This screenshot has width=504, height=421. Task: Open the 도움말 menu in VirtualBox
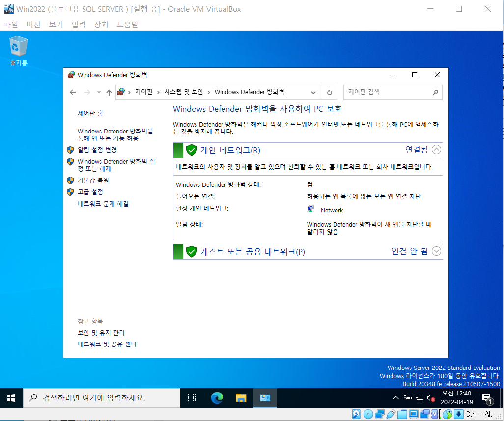pyautogui.click(x=127, y=25)
